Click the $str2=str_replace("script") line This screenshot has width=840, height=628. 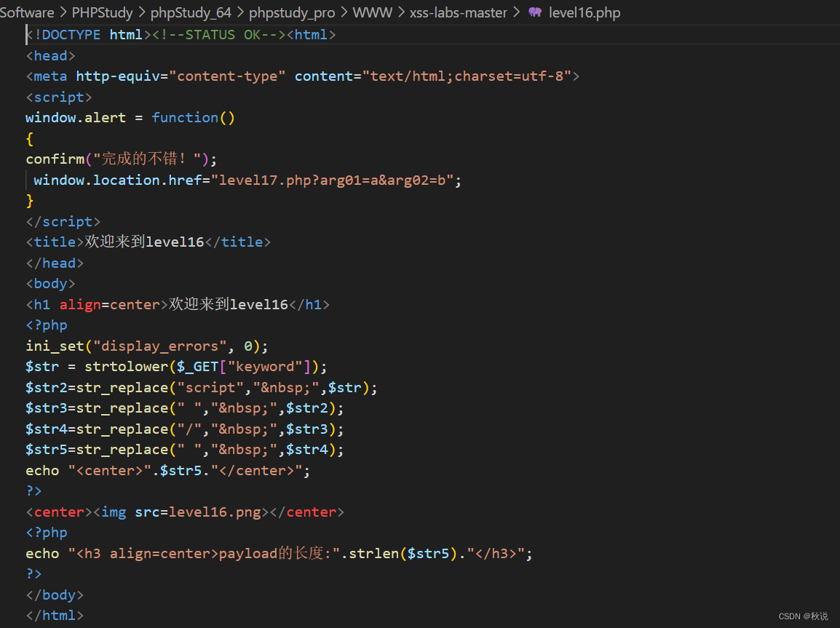(x=202, y=388)
